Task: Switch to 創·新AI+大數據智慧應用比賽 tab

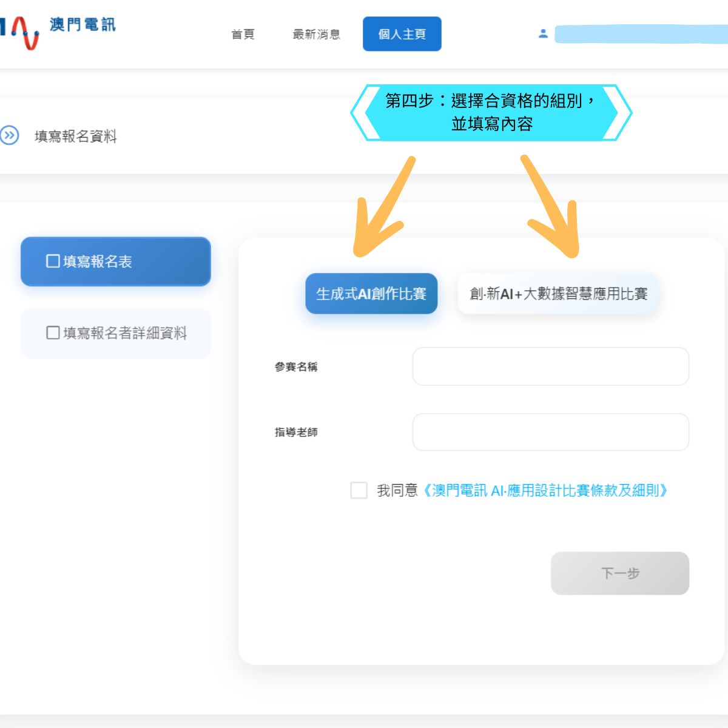Action: (x=558, y=294)
